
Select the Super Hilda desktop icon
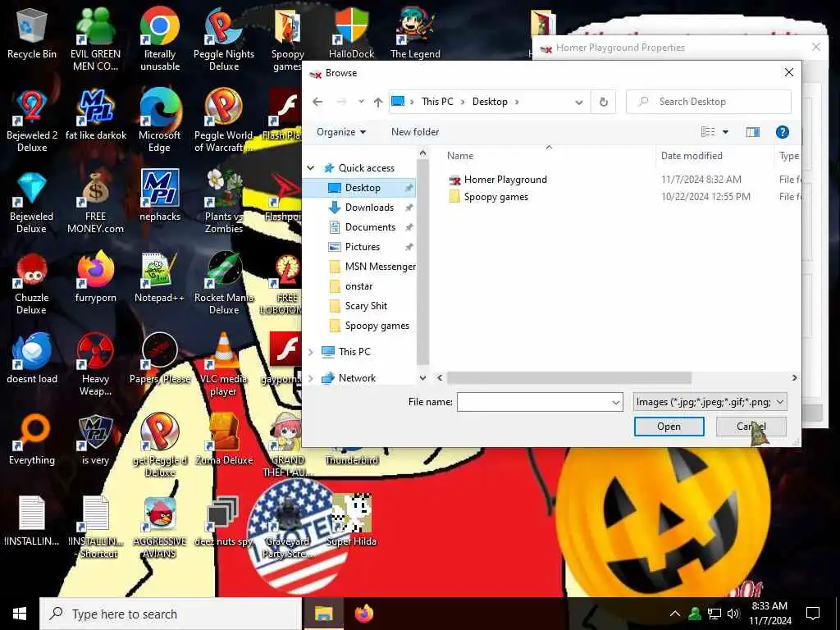[x=351, y=521]
